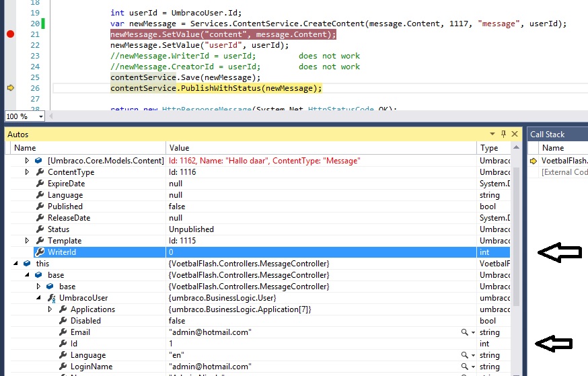
Task: Click the ExpireDate property wrench icon
Action: [40, 184]
